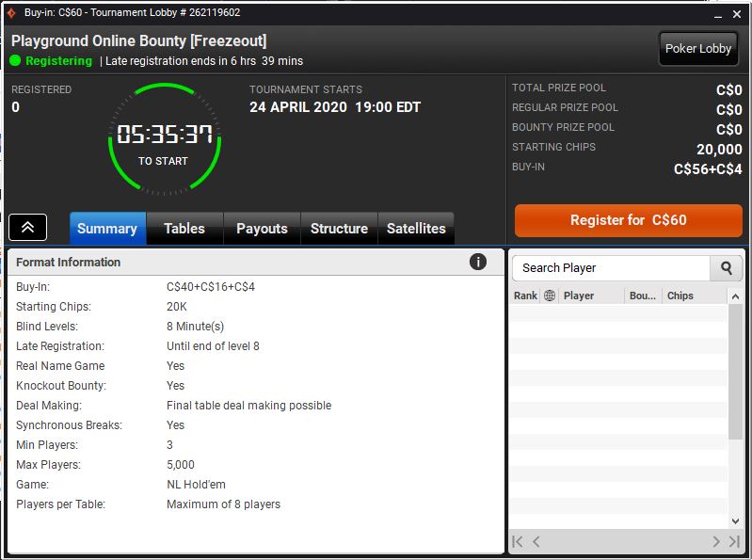752x560 pixels.
Task: Open the Satellites tab
Action: point(416,228)
